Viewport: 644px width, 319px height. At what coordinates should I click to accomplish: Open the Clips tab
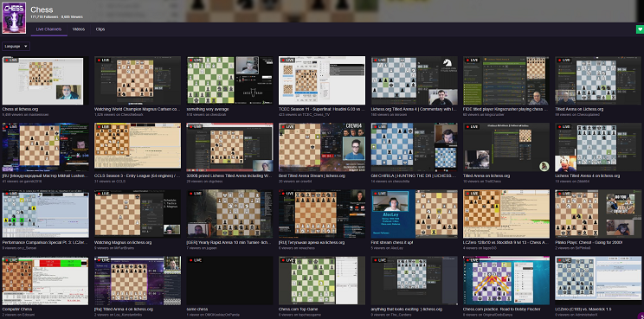click(100, 29)
